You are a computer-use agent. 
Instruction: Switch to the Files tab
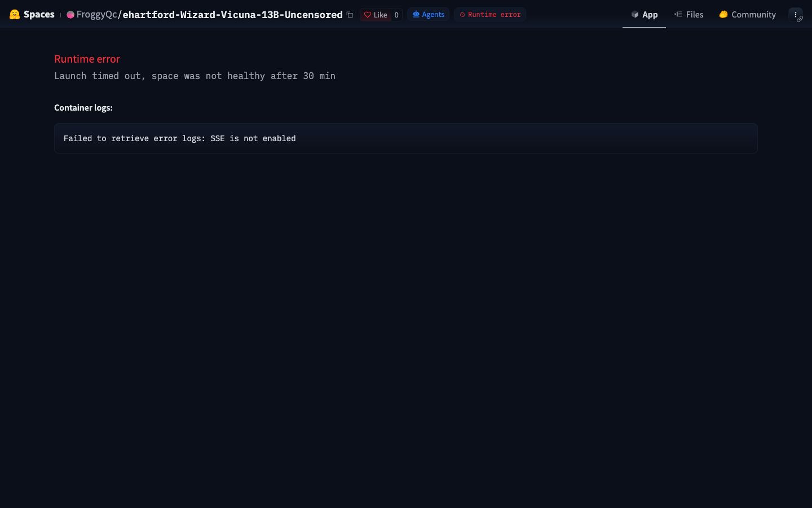(x=689, y=15)
